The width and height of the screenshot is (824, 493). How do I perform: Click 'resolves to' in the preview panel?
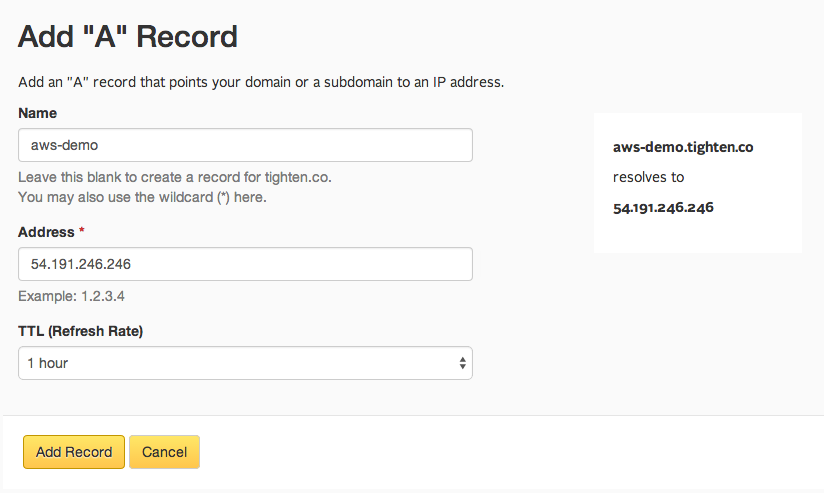(648, 177)
